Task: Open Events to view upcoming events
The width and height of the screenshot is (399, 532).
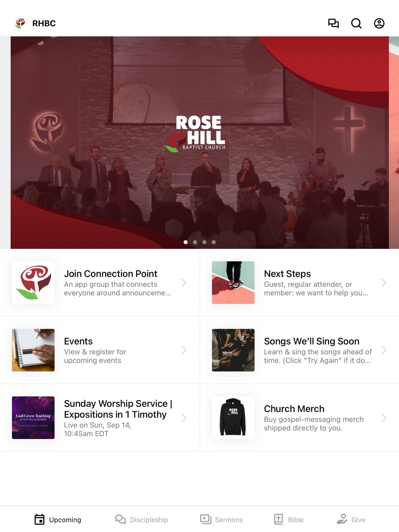Action: pos(100,350)
